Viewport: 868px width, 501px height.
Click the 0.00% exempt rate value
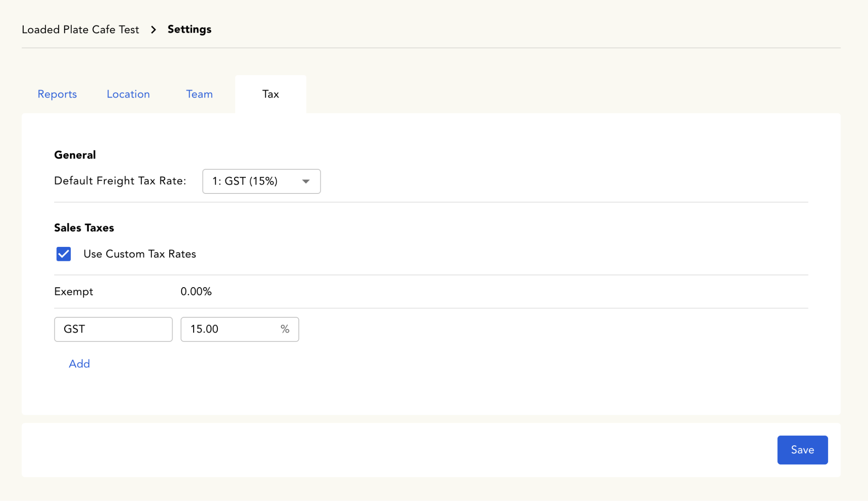tap(196, 292)
